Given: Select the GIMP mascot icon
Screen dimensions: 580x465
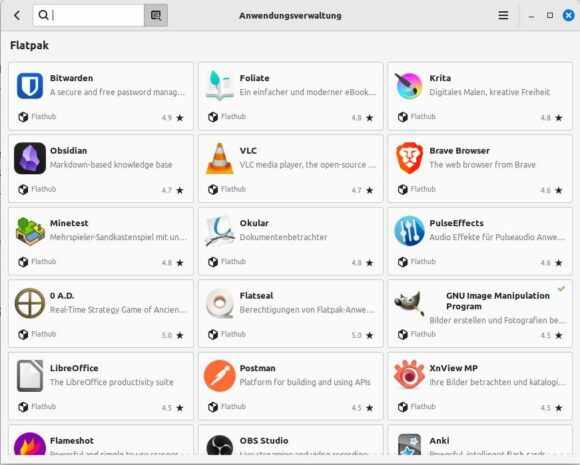Looking at the screenshot, I should click(409, 304).
